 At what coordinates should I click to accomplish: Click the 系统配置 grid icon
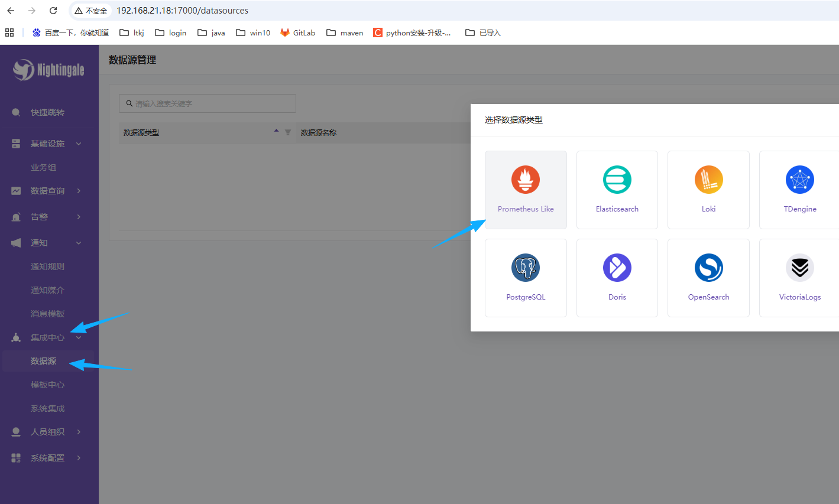coord(16,458)
